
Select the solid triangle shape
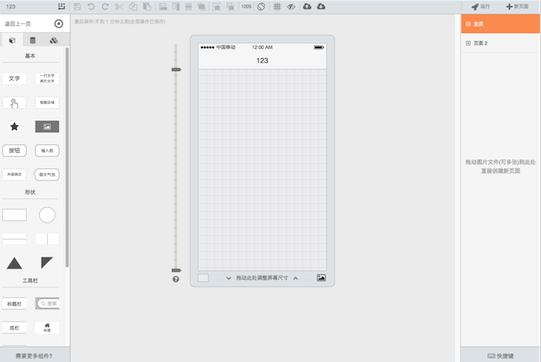tap(14, 263)
